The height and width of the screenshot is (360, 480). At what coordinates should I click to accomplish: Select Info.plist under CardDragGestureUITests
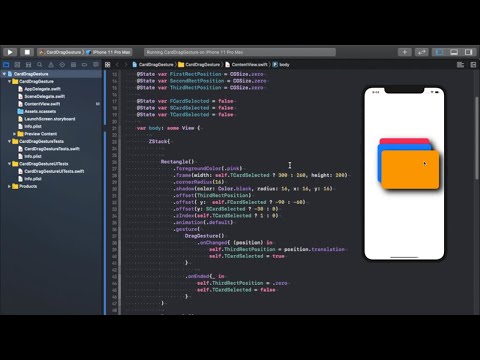(x=33, y=179)
